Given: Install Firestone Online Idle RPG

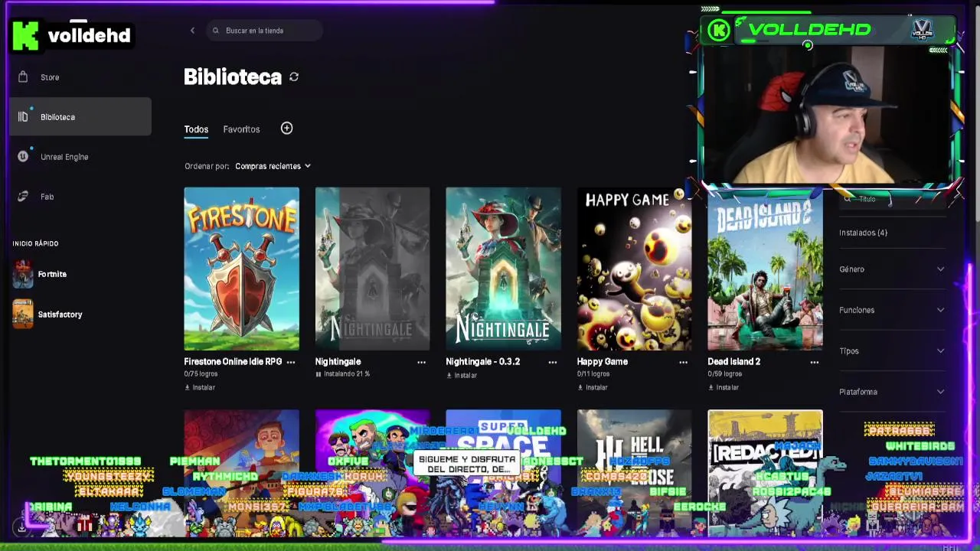Looking at the screenshot, I should [x=200, y=387].
